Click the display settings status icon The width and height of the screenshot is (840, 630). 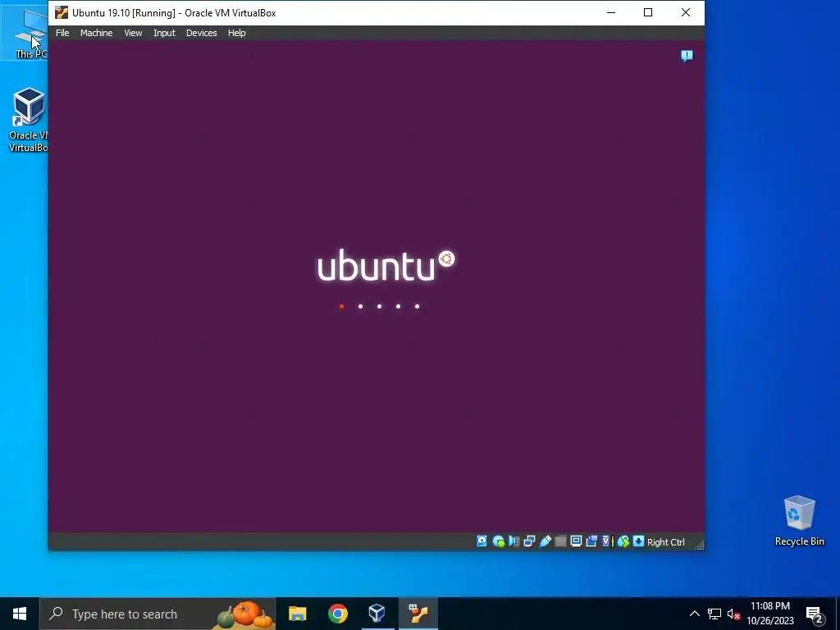click(577, 541)
